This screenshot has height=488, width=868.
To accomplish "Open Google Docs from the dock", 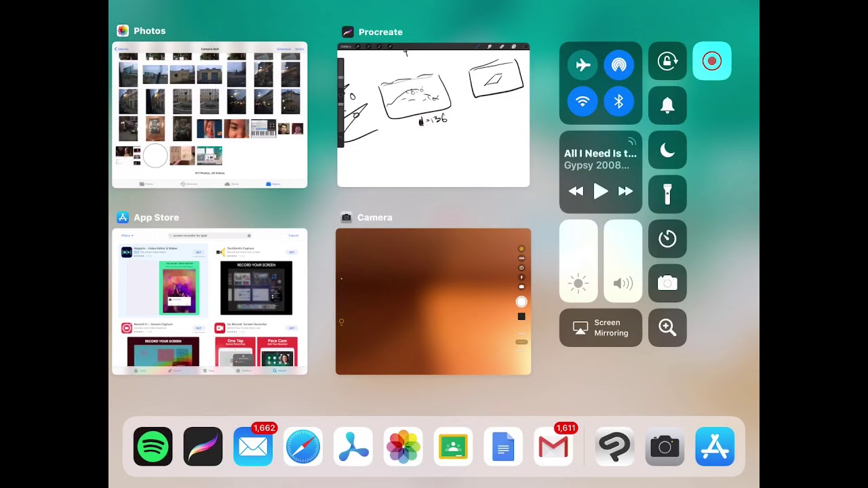I will pyautogui.click(x=503, y=447).
